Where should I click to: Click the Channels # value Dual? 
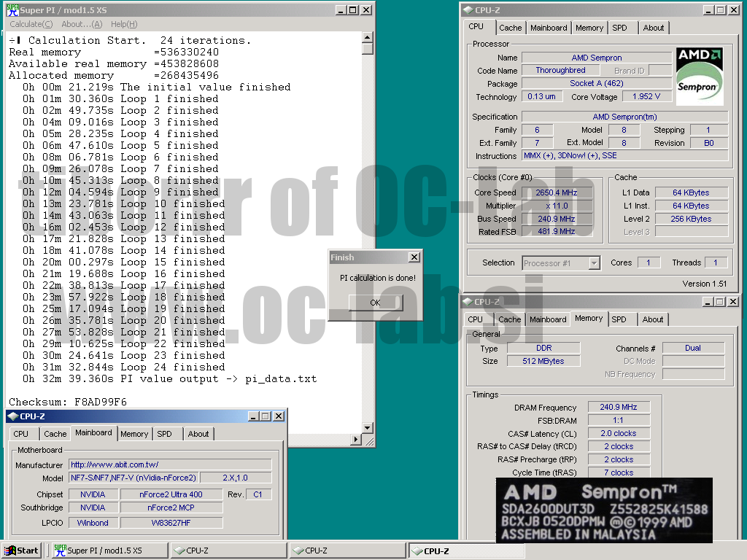tap(693, 348)
